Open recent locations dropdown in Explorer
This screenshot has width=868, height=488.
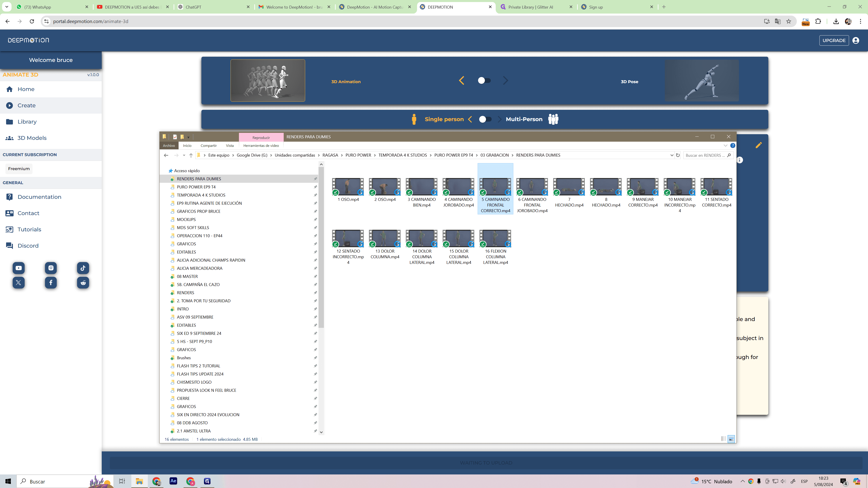(184, 155)
